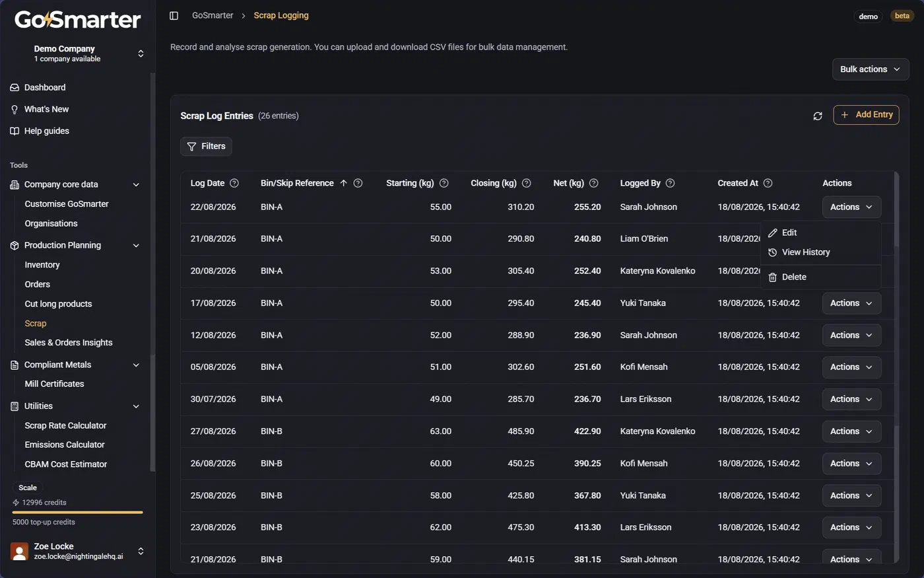Open the user account menu chevron
924x578 pixels.
tap(141, 551)
